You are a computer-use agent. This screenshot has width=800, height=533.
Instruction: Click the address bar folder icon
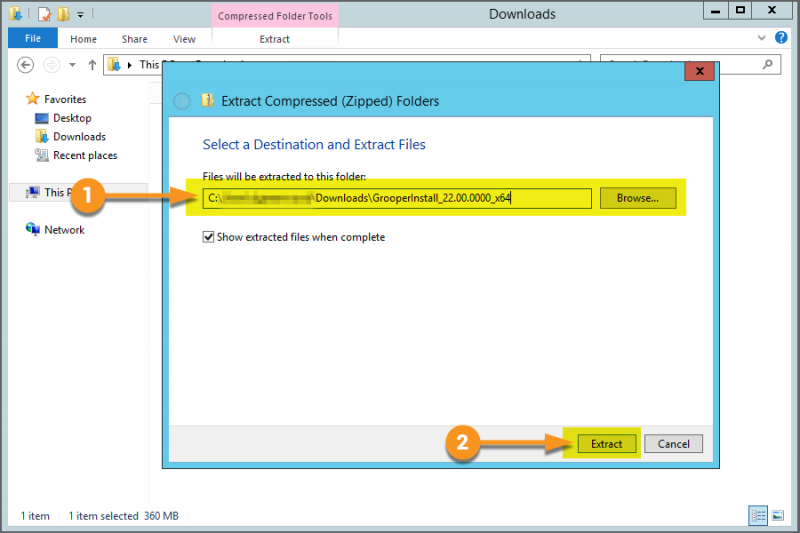pyautogui.click(x=114, y=64)
